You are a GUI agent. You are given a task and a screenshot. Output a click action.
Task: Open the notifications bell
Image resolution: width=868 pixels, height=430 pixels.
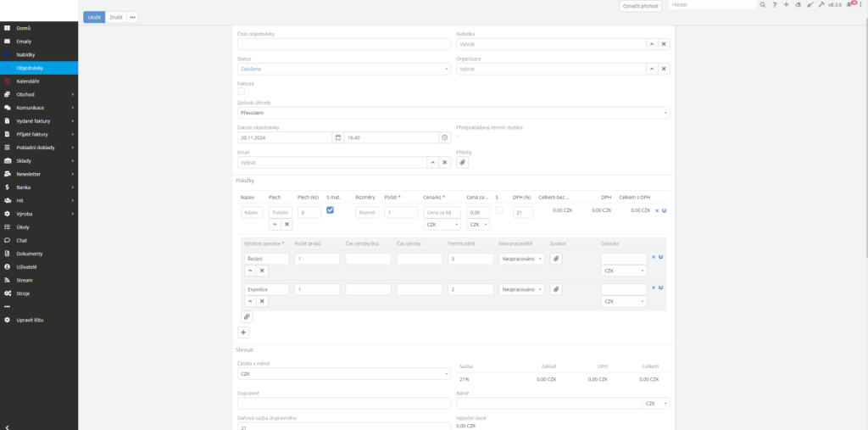tap(849, 5)
